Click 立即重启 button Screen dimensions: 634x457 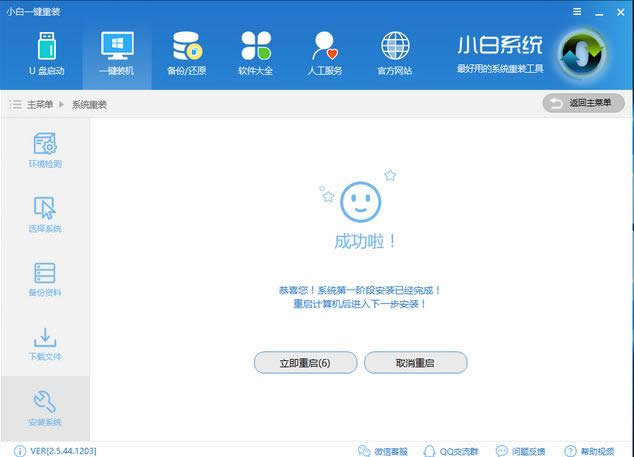305,363
